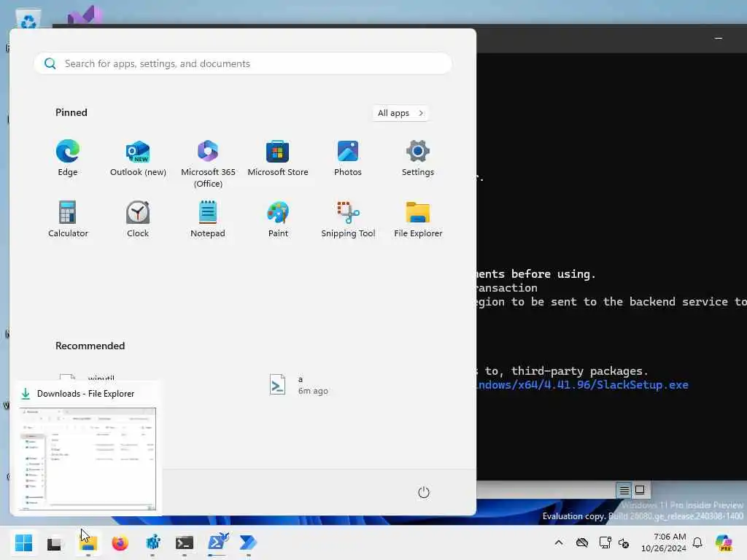Focus the Start menu search box
The height and width of the screenshot is (560, 747).
tap(243, 63)
